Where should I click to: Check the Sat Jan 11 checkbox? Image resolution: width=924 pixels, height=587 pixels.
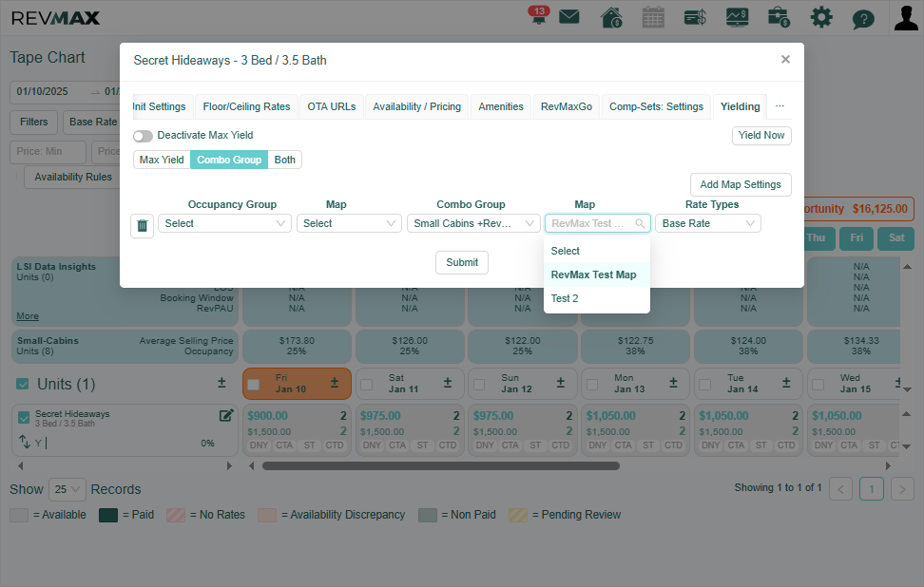pos(367,385)
